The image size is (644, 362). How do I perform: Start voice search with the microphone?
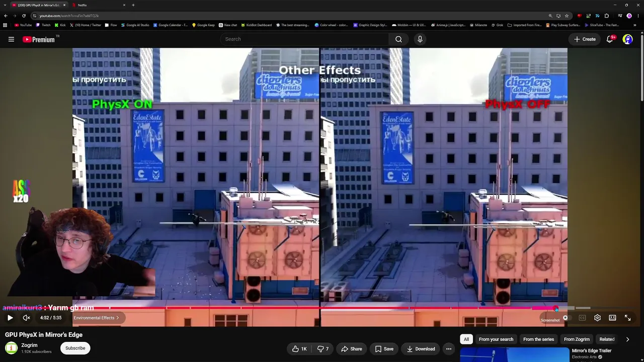[420, 39]
